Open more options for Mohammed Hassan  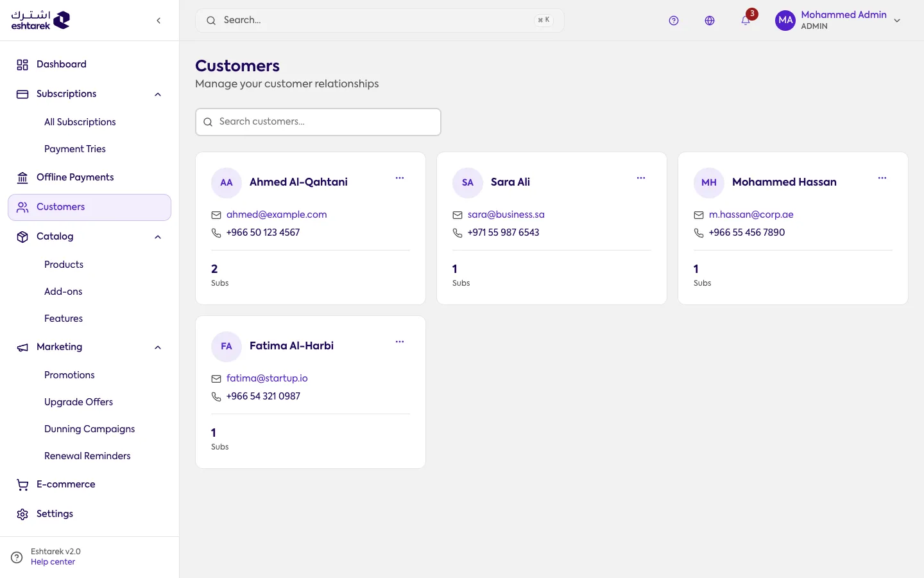[882, 178]
